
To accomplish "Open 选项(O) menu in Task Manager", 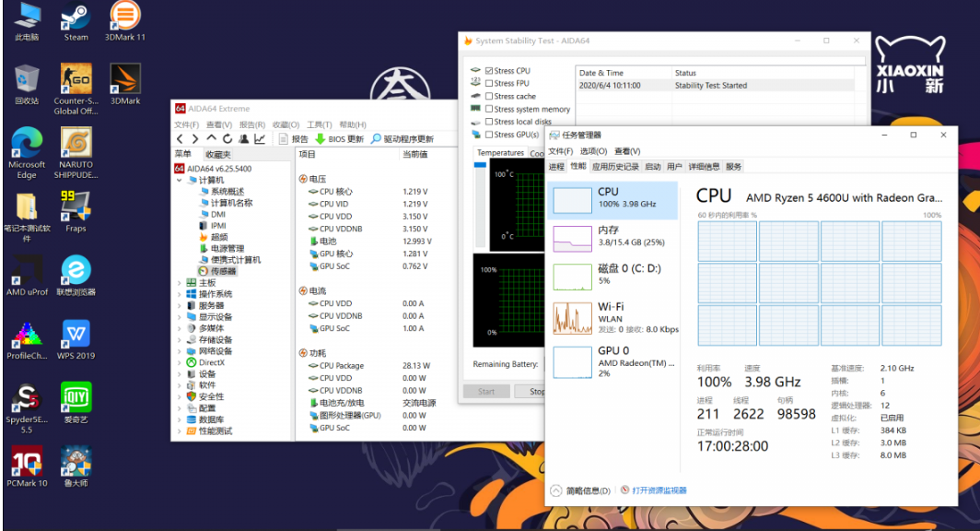I will 593,151.
